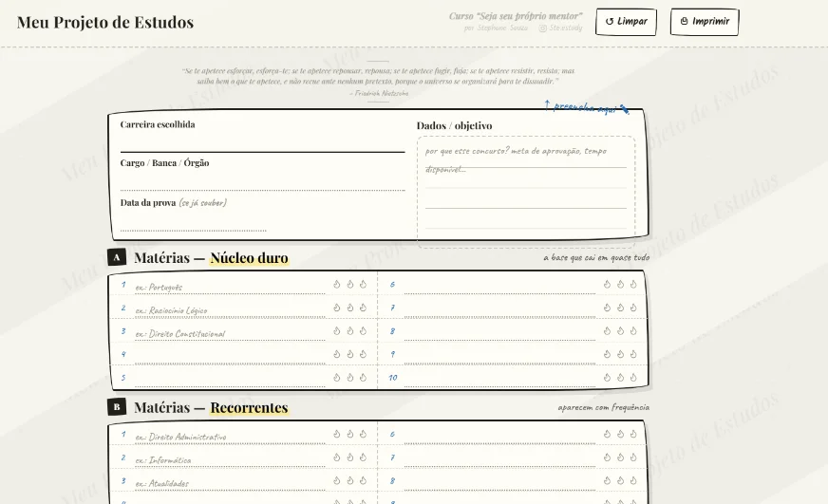Click the Núcleo duro row 10 subject field
This screenshot has height=504, width=828.
[499, 380]
